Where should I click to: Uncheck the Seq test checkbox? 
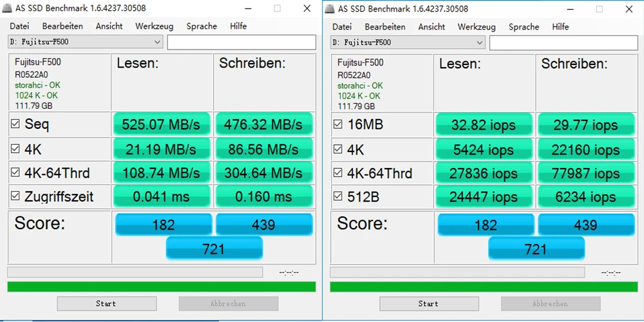(x=15, y=124)
